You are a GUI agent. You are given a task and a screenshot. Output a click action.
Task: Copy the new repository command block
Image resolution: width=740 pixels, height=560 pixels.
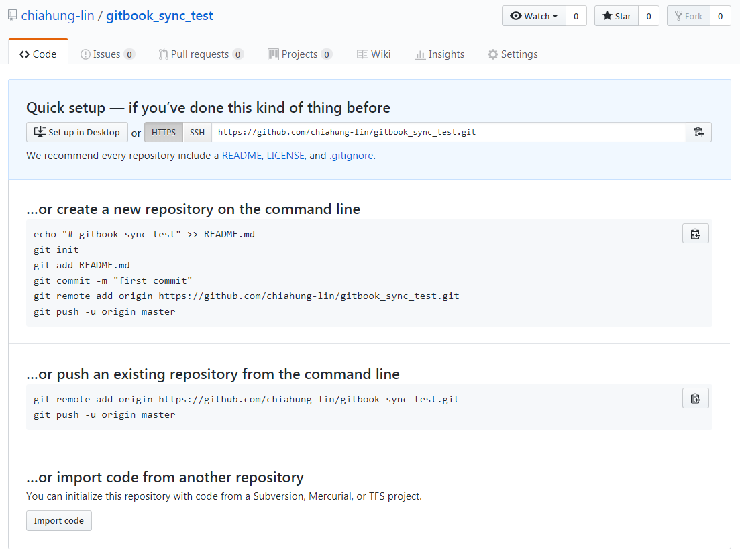click(695, 233)
